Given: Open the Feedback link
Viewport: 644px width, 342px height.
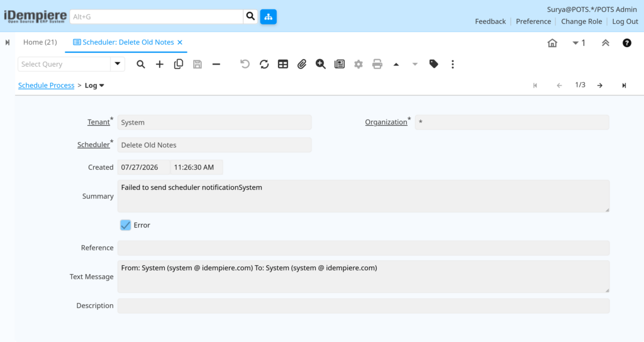Looking at the screenshot, I should tap(491, 21).
